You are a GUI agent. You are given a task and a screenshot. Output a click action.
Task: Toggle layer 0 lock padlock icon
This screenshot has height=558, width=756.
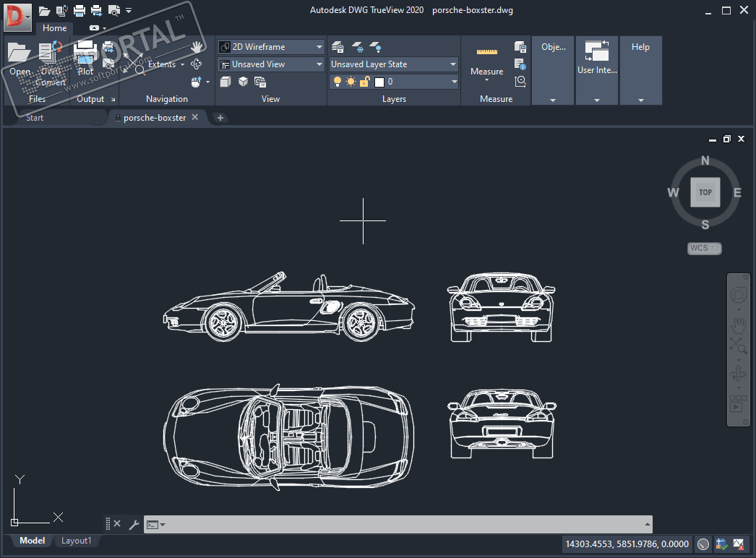pyautogui.click(x=364, y=82)
